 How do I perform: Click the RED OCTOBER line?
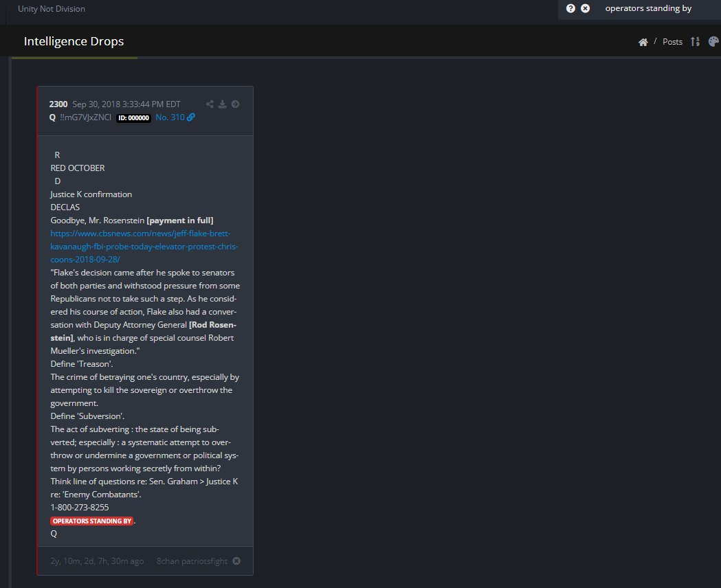[78, 168]
